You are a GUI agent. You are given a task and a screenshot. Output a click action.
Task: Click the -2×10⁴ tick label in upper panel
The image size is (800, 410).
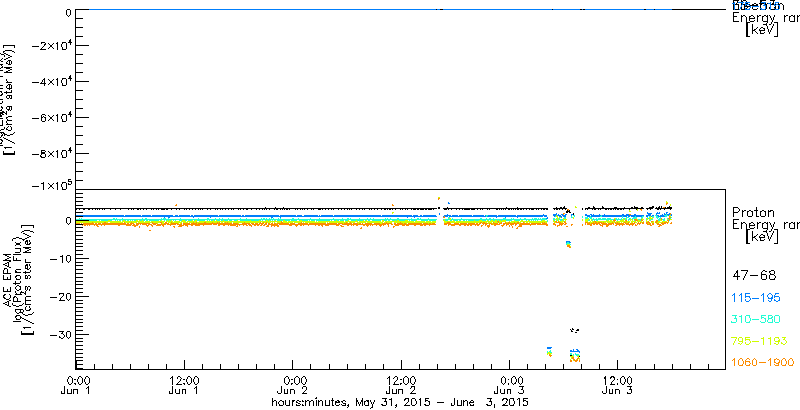point(51,45)
